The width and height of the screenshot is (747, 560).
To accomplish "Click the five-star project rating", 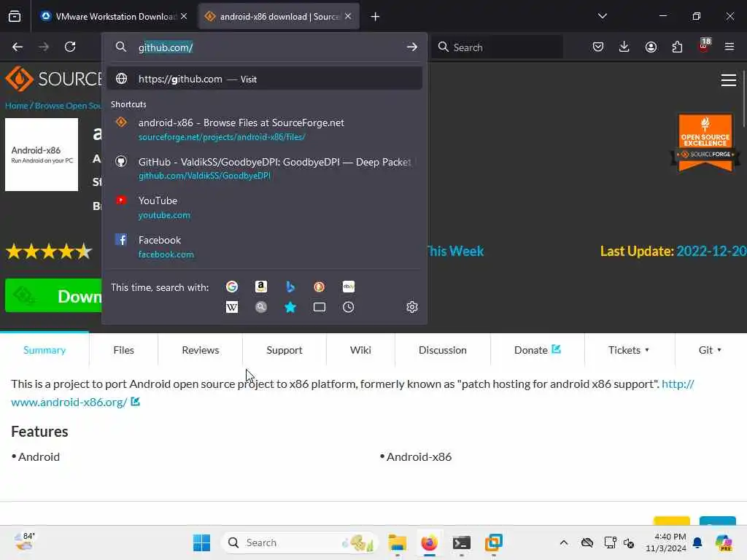I will click(x=49, y=251).
